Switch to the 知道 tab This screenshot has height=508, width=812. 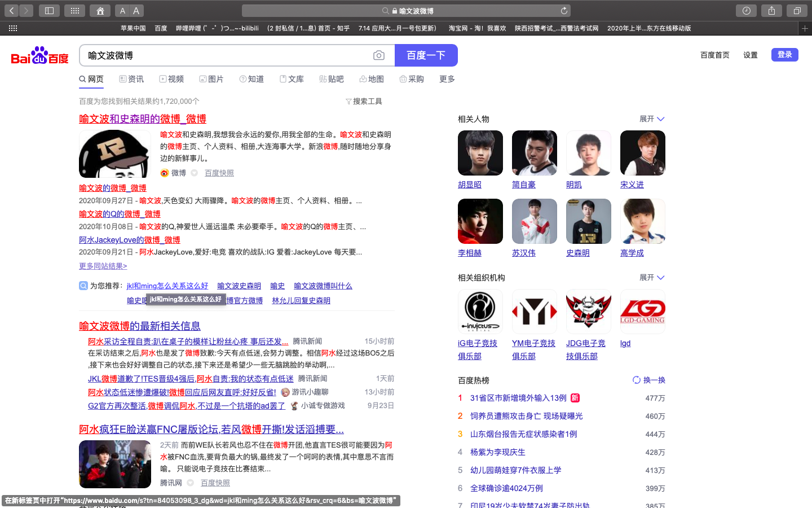click(251, 79)
